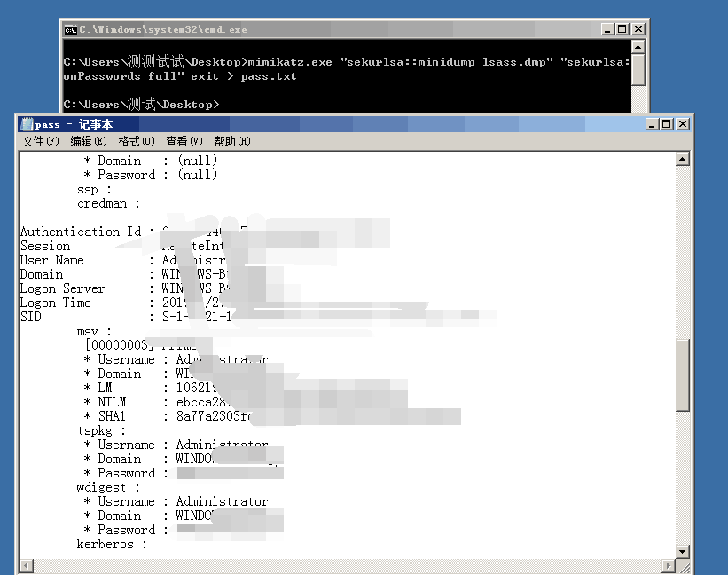Click the '* NTLM' hash line
The height and width of the screenshot is (575, 728).
click(x=157, y=402)
